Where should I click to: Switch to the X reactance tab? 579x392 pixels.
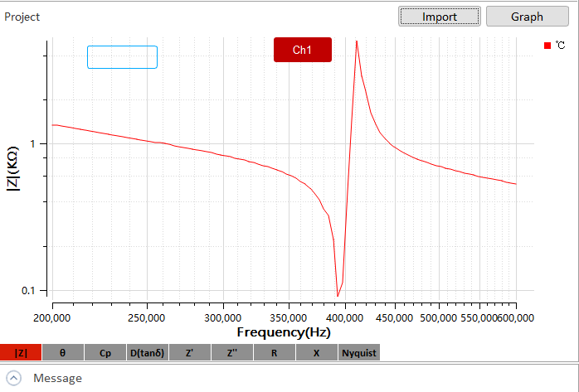tap(317, 353)
